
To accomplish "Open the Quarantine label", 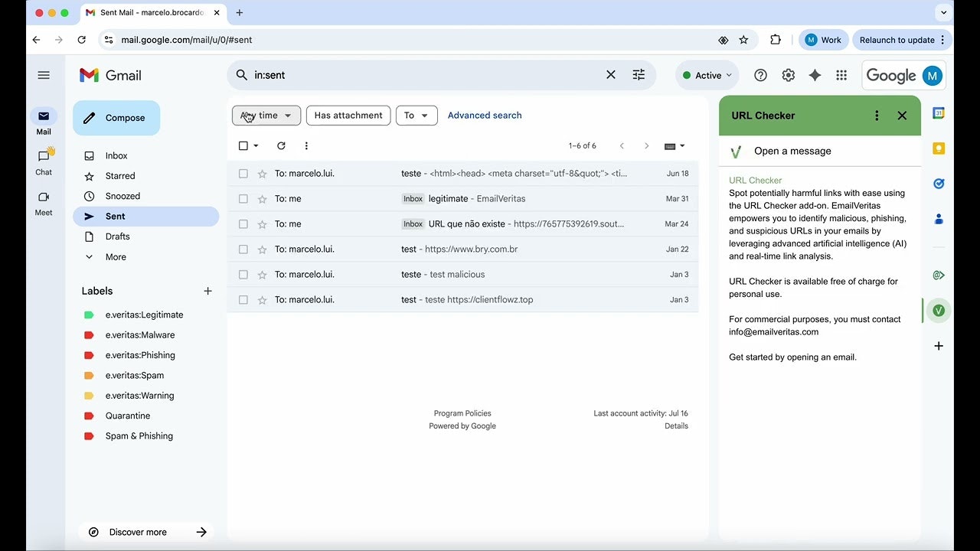I will (x=128, y=416).
